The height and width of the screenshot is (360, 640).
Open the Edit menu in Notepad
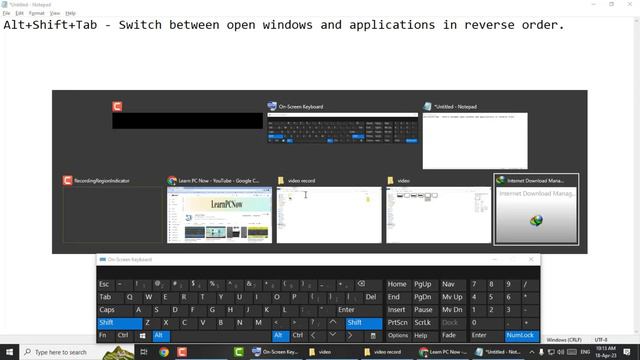tap(19, 13)
